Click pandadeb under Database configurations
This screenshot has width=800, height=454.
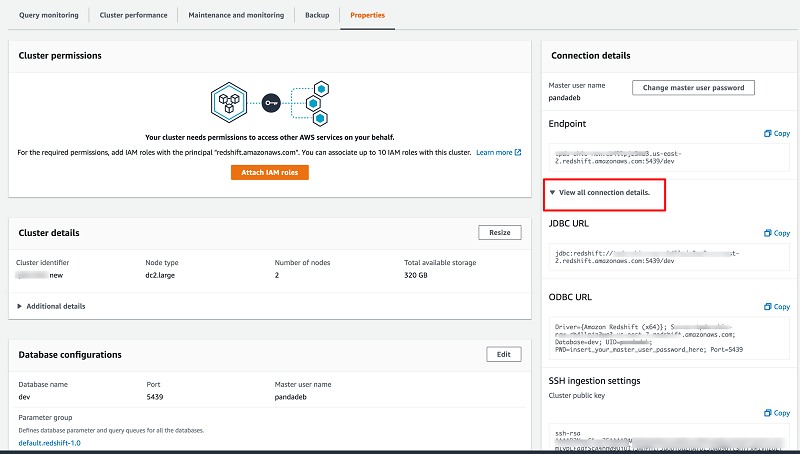point(290,397)
